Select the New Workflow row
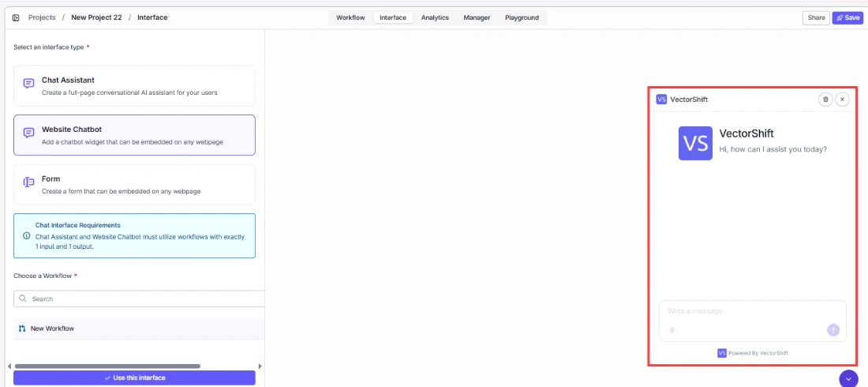This screenshot has width=868, height=387. (139, 329)
